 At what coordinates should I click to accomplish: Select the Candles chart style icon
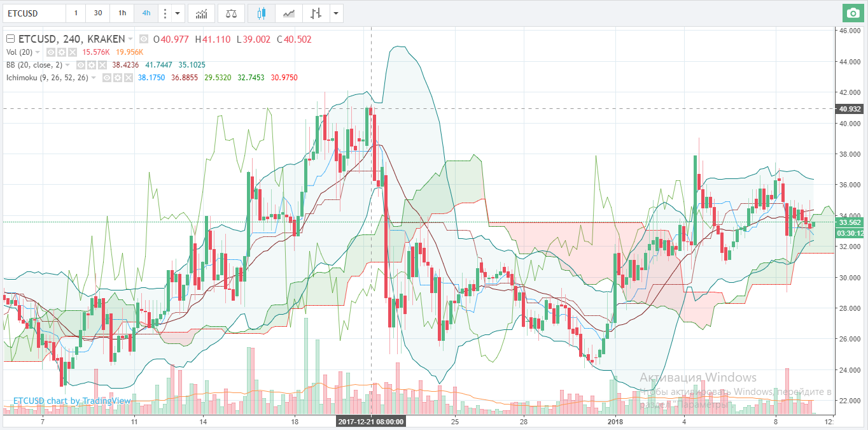262,13
